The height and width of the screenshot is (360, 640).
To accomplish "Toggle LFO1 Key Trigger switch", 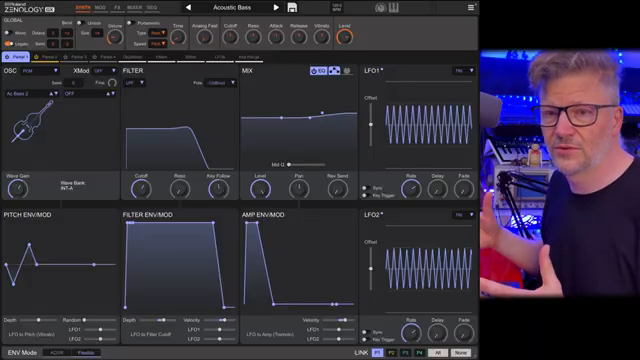I will pos(365,196).
